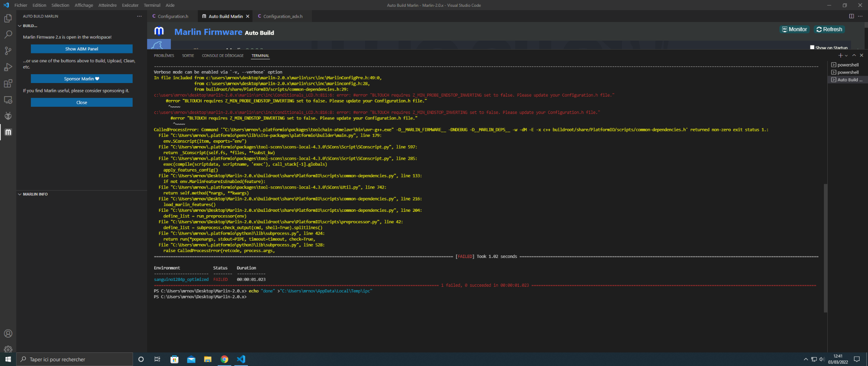Viewport: 868px width, 366px height.
Task: Click the Windows taskbar search field
Action: click(x=76, y=359)
